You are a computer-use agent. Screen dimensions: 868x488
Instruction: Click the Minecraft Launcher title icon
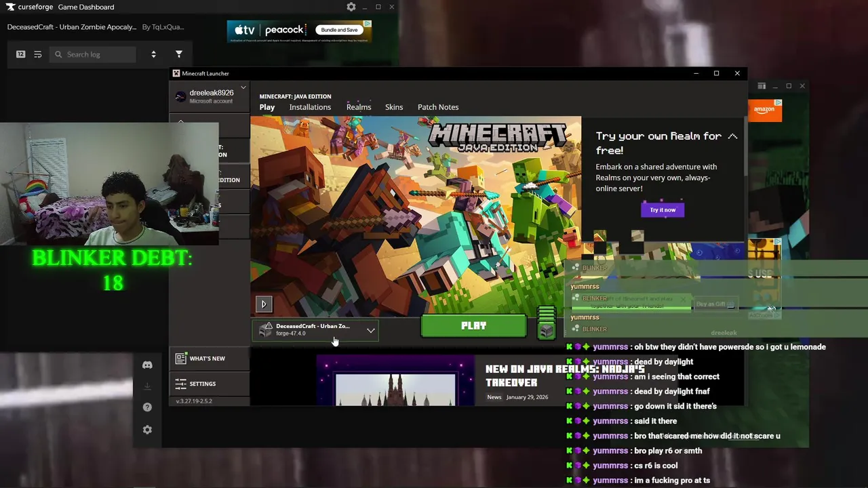click(x=176, y=73)
